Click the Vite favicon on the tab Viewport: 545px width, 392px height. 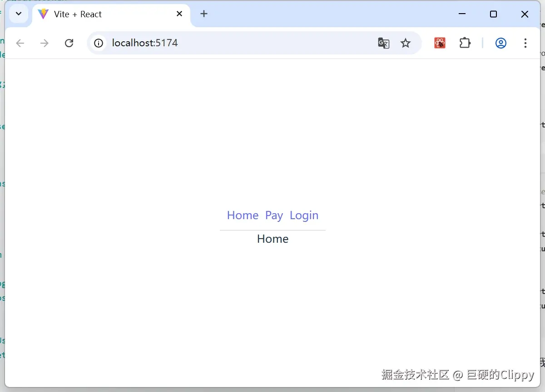42,14
